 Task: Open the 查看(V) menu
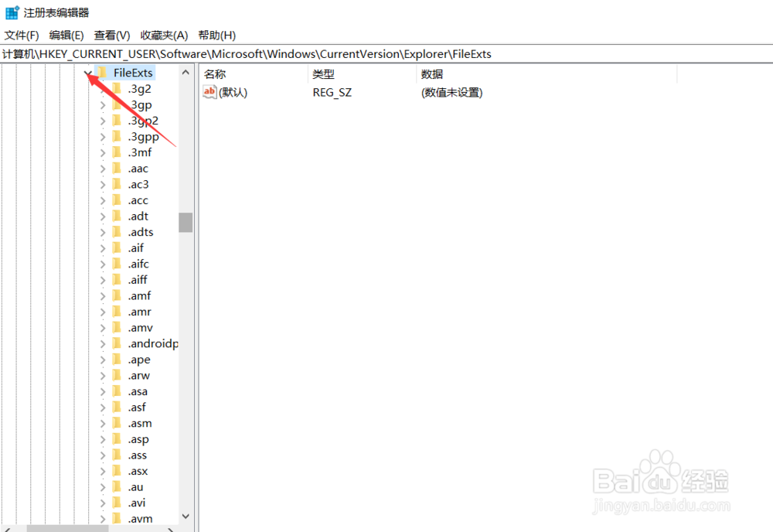[111, 35]
